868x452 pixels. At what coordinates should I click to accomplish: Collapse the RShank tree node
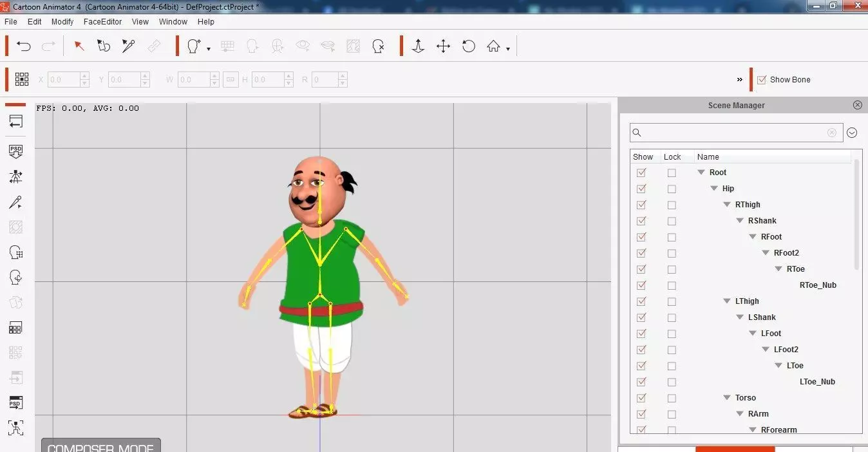click(x=740, y=221)
